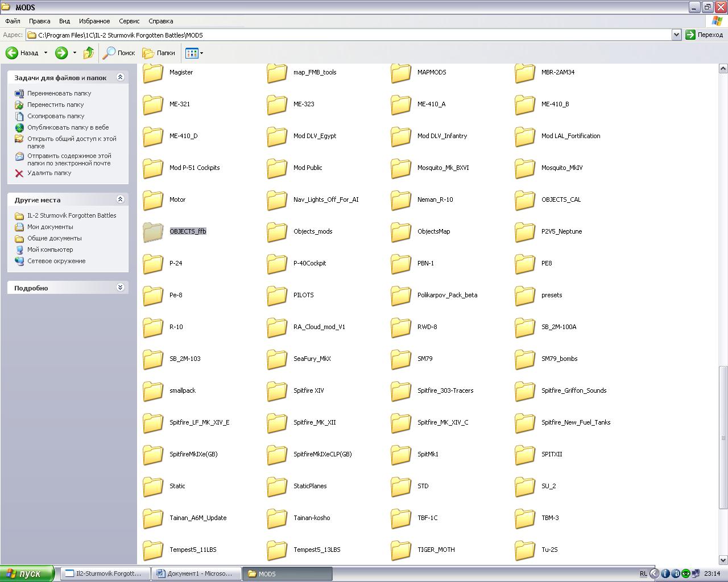Select the OBJECTS_ffb folder icon

point(153,231)
